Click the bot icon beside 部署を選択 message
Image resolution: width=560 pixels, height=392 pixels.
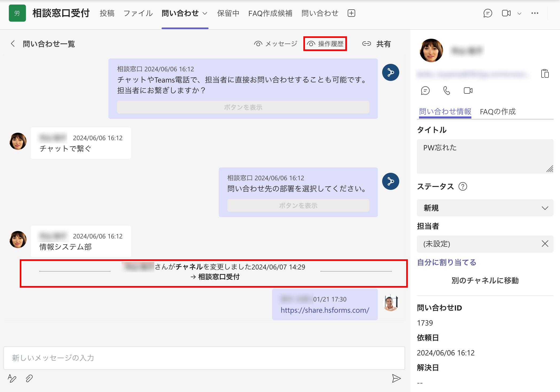(391, 181)
